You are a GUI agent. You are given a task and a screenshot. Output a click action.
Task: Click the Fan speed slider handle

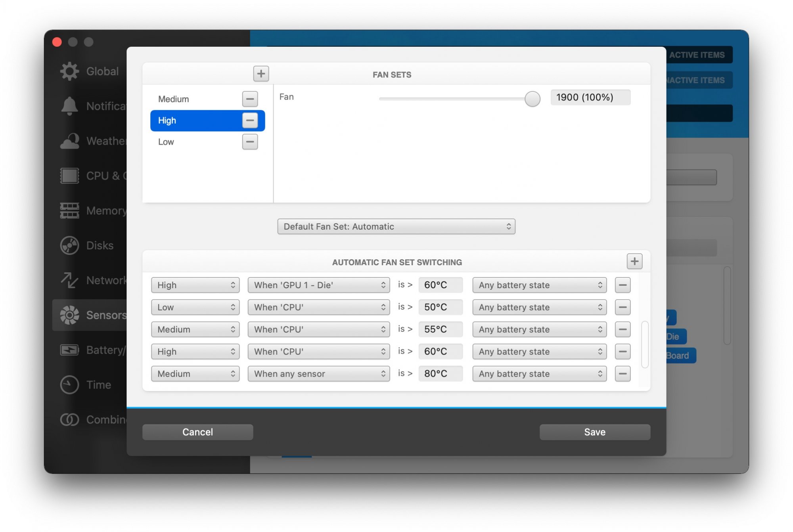(532, 99)
